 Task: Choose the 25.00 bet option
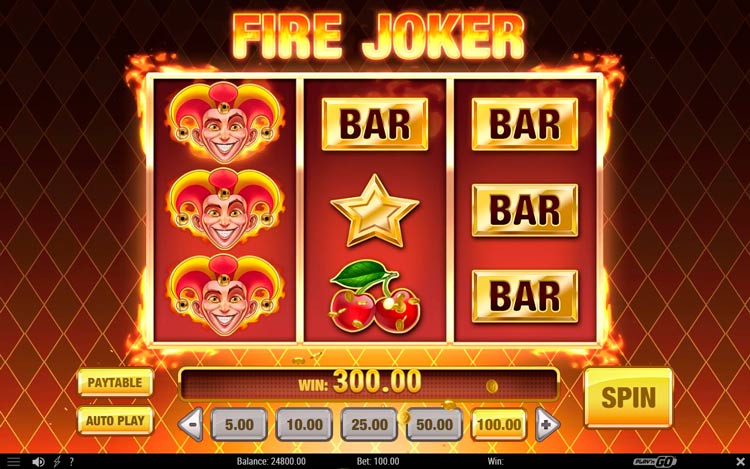click(x=369, y=425)
